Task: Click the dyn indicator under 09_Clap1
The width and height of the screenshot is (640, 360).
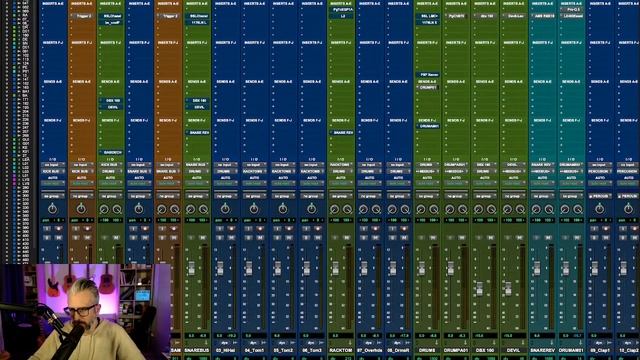Action: pyautogui.click(x=598, y=343)
